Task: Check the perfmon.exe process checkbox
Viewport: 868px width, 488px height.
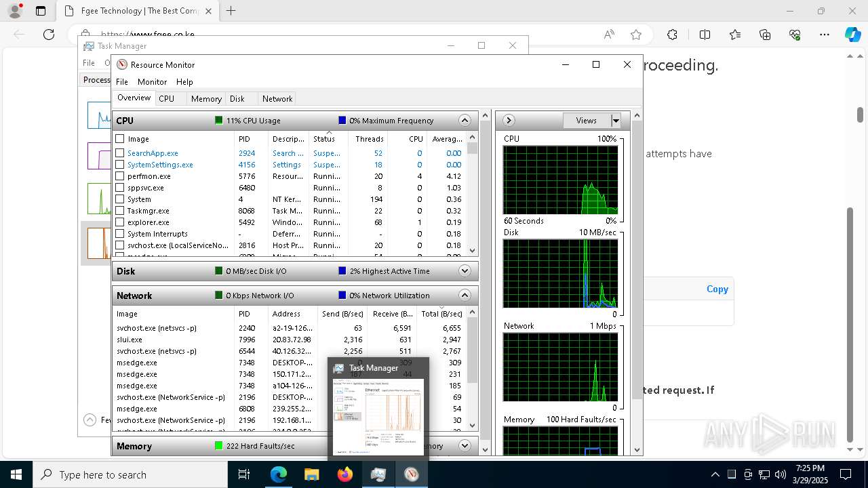Action: (120, 176)
